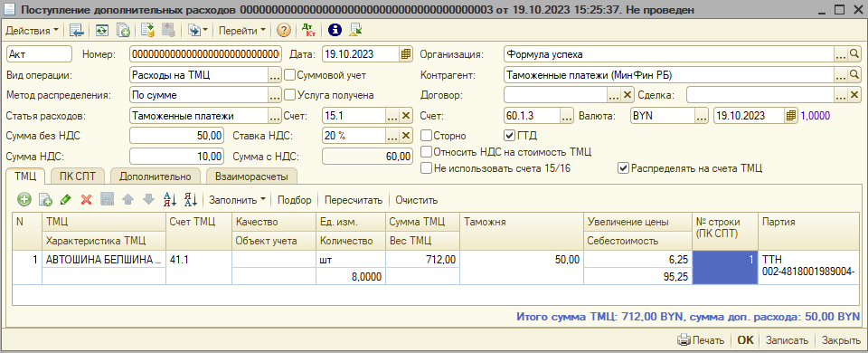The height and width of the screenshot is (353, 868).
Task: Clear the Договор field
Action: click(627, 95)
